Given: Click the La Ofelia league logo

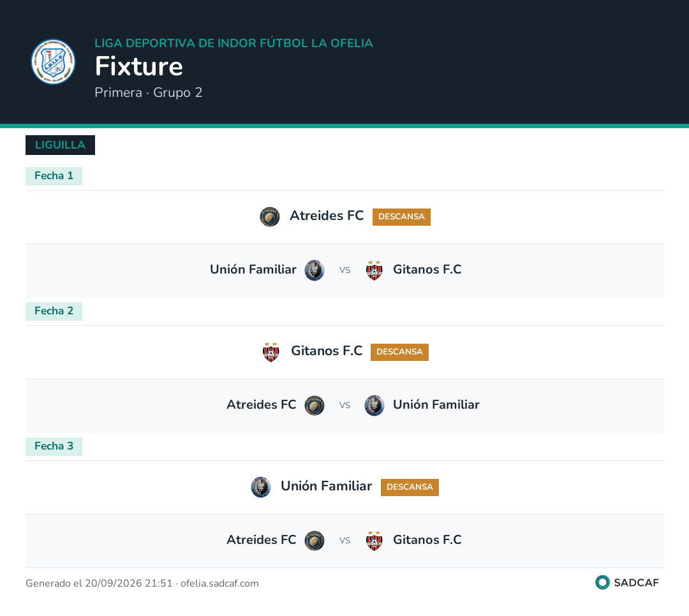Looking at the screenshot, I should (53, 61).
